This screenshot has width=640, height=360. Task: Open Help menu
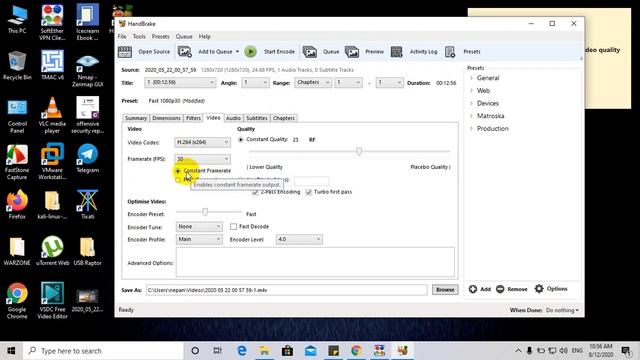(x=204, y=36)
